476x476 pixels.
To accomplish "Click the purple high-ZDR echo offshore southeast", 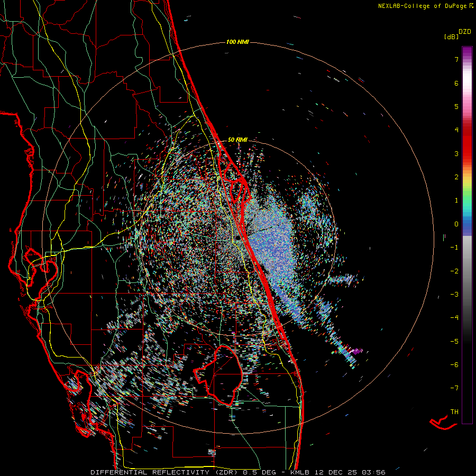I will [x=356, y=351].
